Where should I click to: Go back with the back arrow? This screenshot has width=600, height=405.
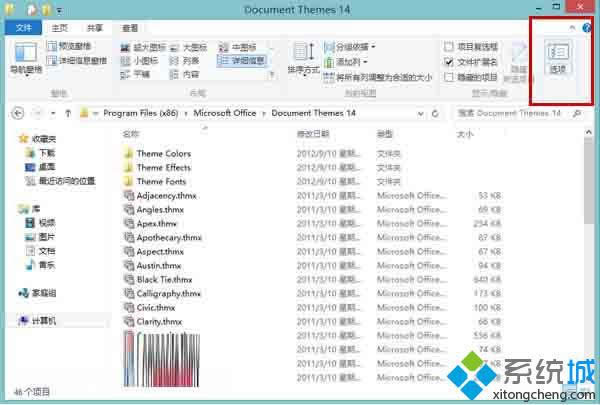coord(18,113)
